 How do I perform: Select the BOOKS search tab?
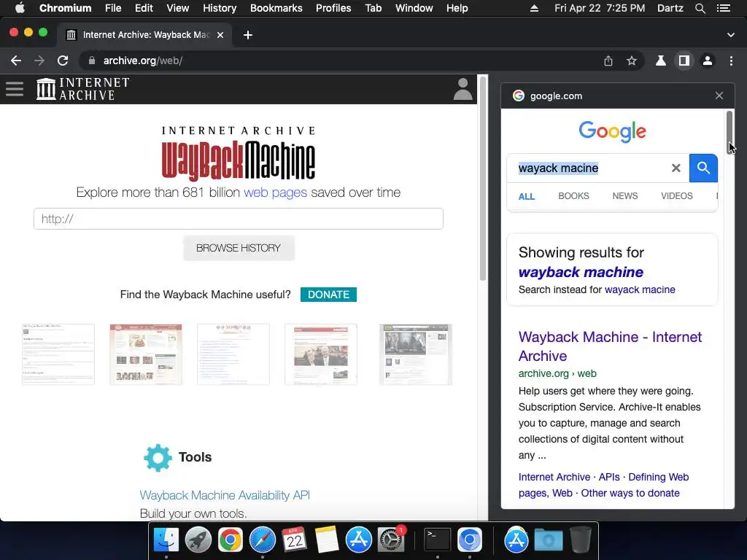(573, 196)
